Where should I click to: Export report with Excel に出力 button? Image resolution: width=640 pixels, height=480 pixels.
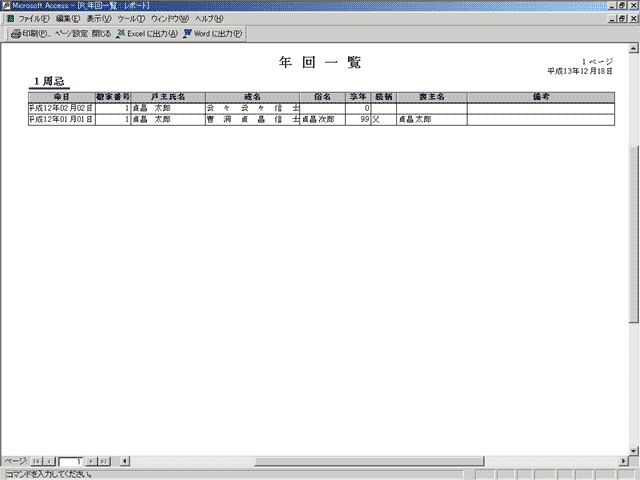click(x=146, y=33)
